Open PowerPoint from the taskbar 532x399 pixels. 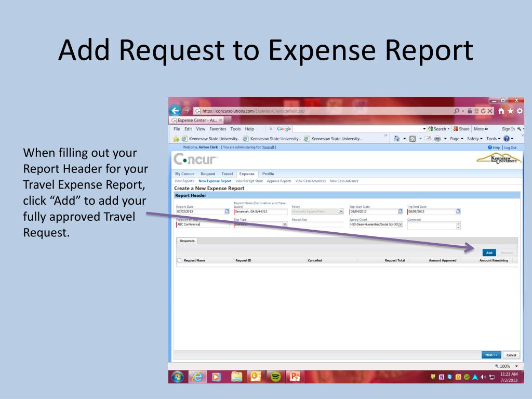[295, 377]
